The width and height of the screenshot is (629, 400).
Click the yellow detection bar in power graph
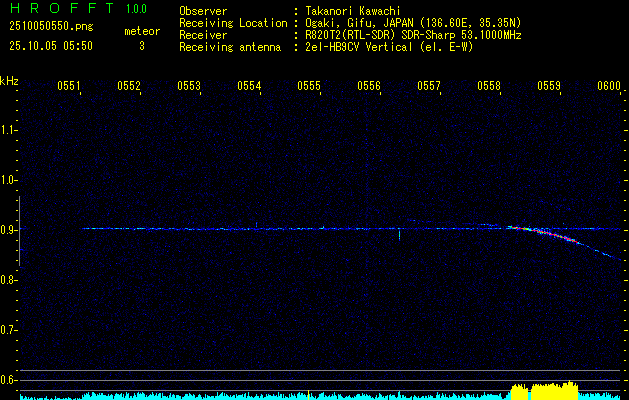[545, 390]
